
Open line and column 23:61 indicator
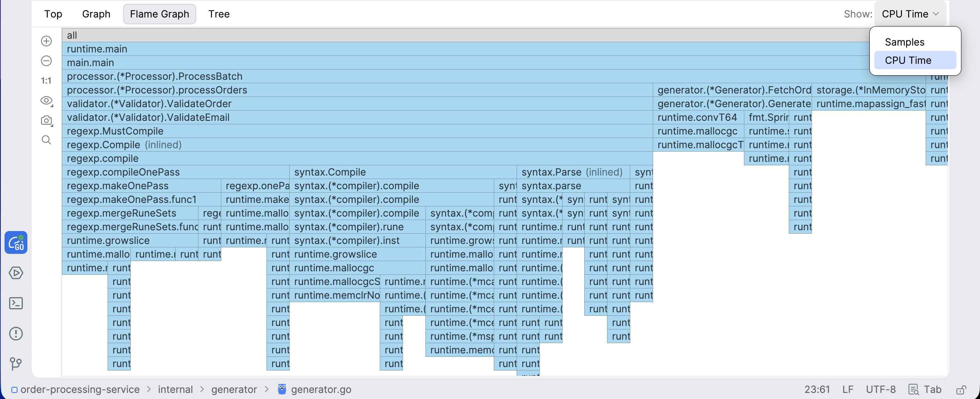point(817,389)
